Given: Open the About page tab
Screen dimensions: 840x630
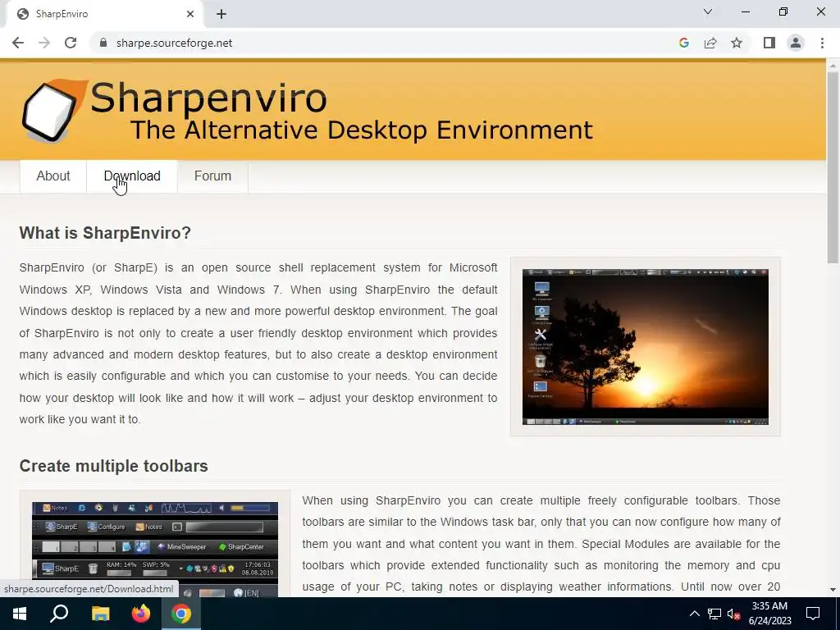Looking at the screenshot, I should [x=53, y=176].
